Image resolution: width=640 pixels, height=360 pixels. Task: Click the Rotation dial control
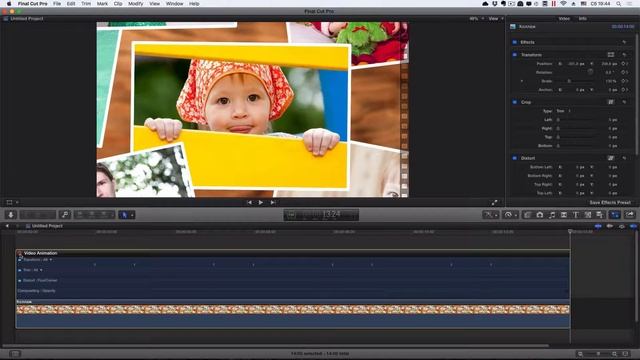click(590, 72)
